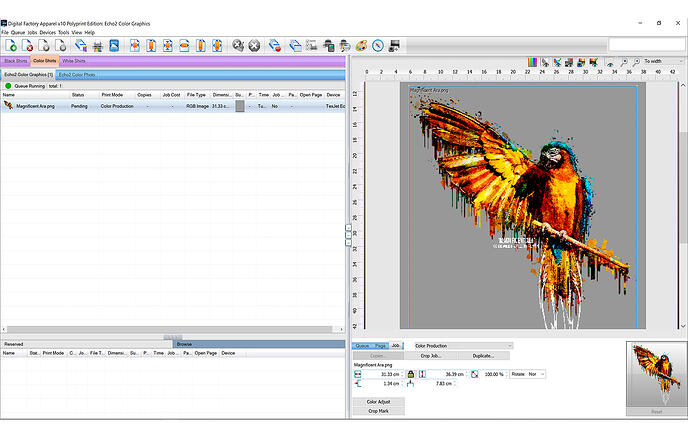Click the queue stop icon with red dot
This screenshot has width=688, height=442.
275,46
